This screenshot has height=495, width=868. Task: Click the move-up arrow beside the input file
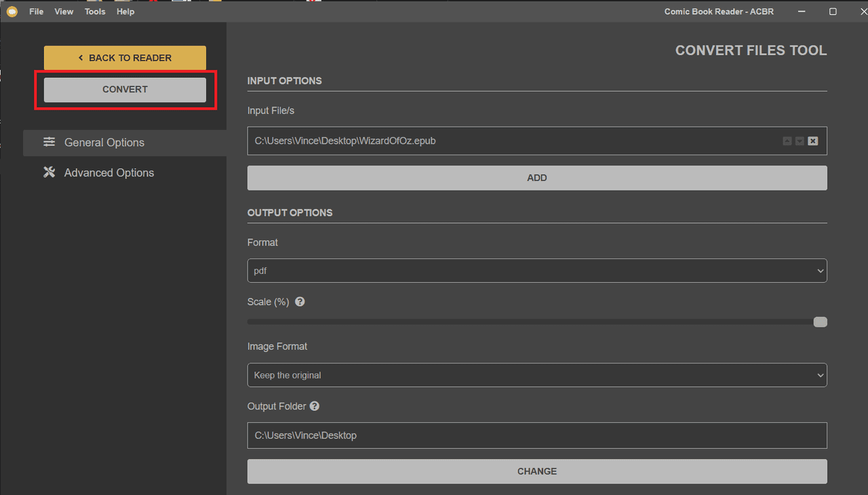787,140
